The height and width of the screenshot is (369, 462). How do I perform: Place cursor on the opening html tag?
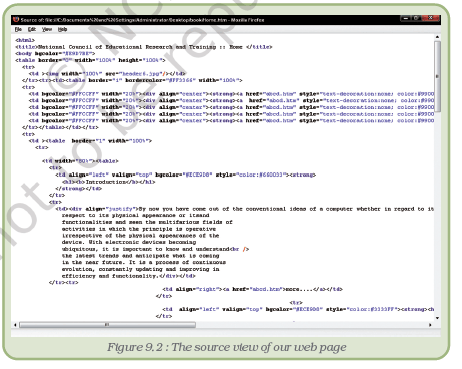pos(25,40)
